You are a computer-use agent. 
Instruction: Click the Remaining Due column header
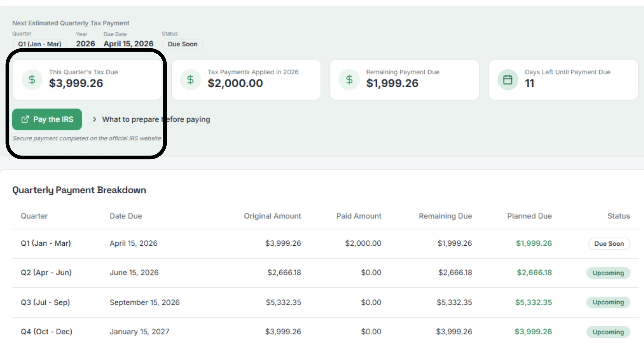tap(445, 216)
